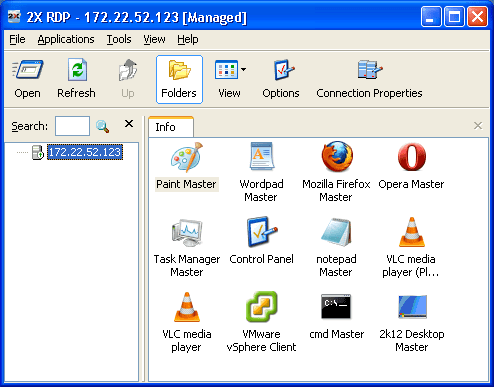Click the View toolbar icon

pyautogui.click(x=226, y=70)
